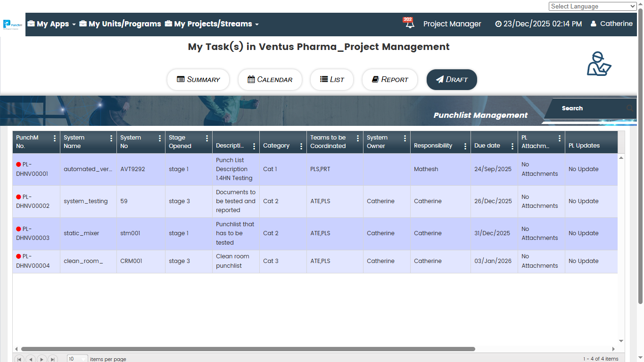Viewport: 644px width, 362px height.
Task: Click the engineer worker icon
Action: [x=598, y=64]
